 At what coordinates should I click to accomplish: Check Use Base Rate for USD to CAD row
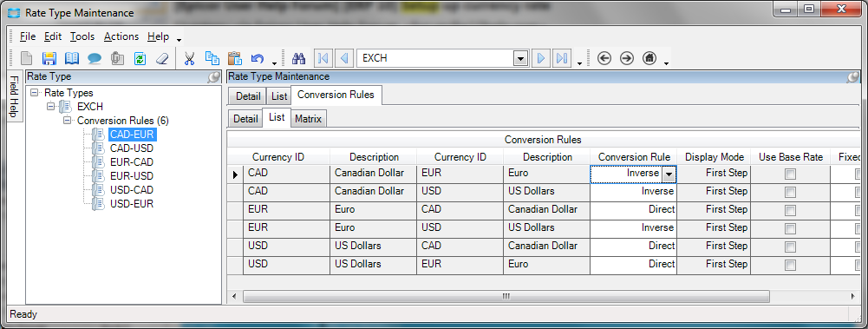(790, 247)
